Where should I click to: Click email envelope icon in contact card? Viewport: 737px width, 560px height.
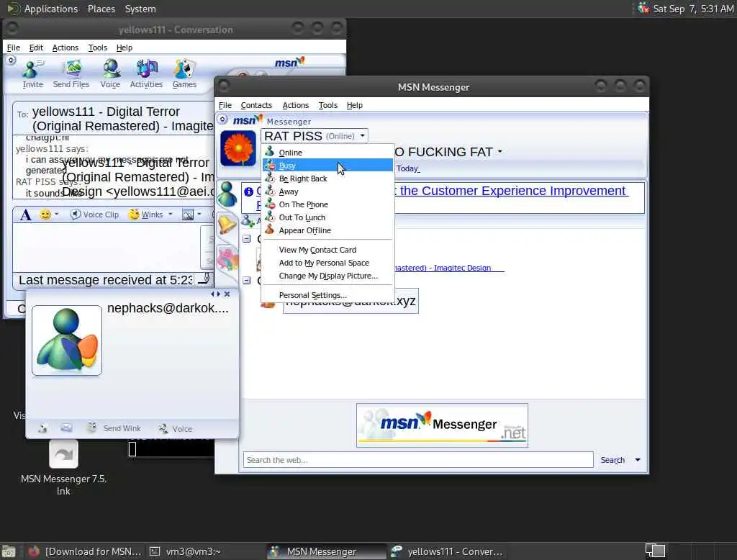66,428
